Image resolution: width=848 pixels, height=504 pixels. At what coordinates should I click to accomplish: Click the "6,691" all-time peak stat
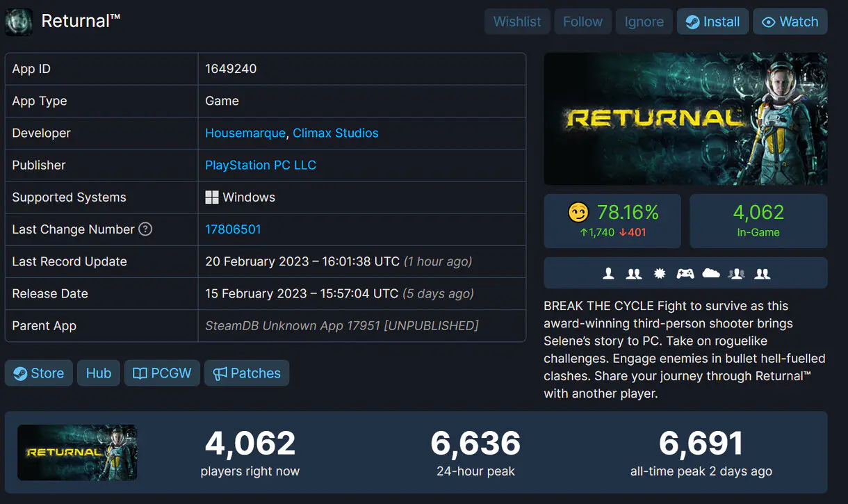tap(701, 453)
